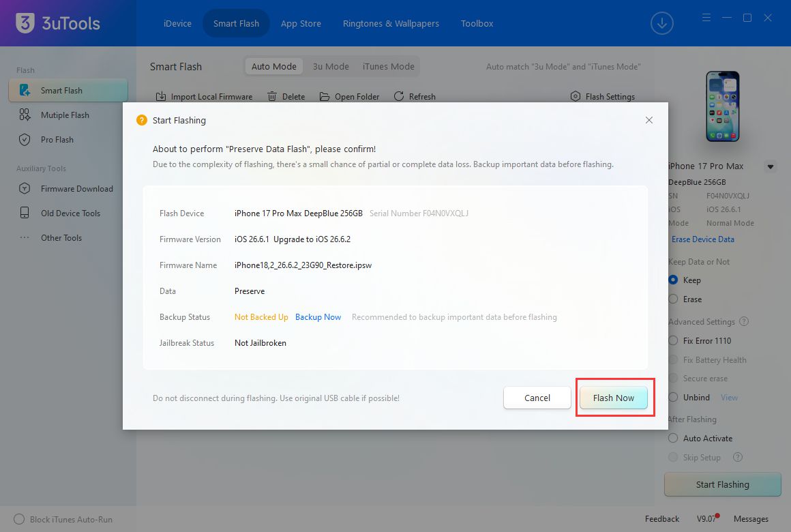The height and width of the screenshot is (532, 791).
Task: Enable Auto Activate after flashing
Action: [673, 438]
